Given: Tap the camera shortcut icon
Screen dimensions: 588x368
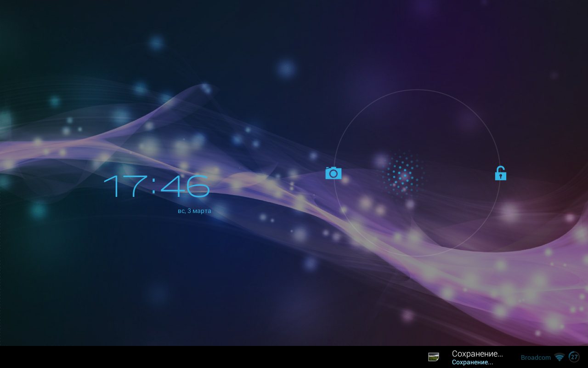Looking at the screenshot, I should tap(333, 173).
